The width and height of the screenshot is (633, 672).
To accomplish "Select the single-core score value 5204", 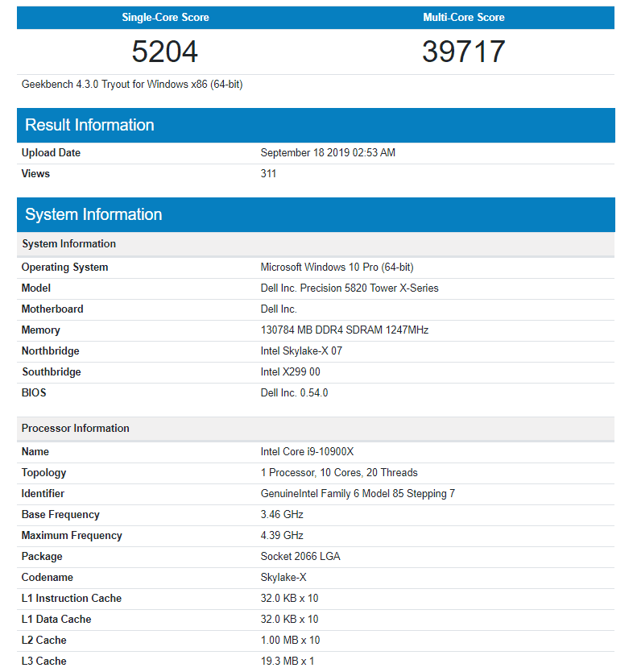I will [x=165, y=52].
